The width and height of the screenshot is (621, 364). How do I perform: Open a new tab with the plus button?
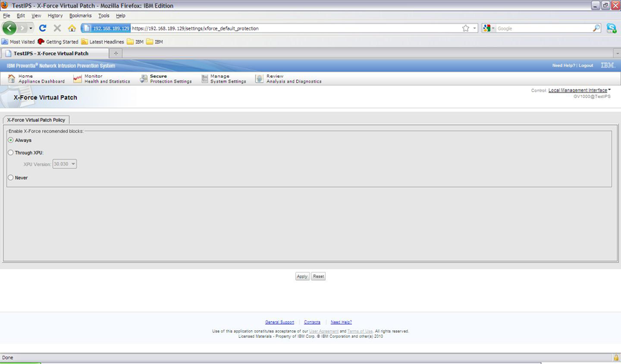(x=116, y=53)
